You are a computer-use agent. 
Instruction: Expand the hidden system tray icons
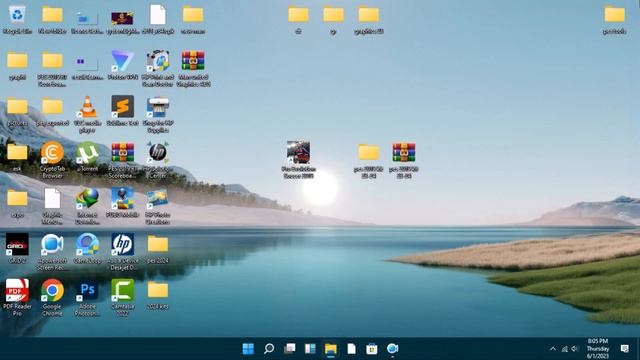pos(553,349)
